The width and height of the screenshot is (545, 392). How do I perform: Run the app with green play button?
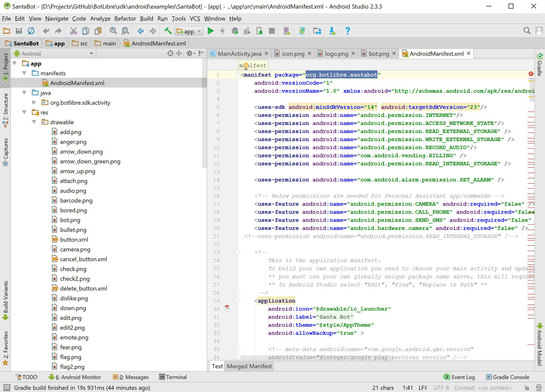[x=210, y=31]
